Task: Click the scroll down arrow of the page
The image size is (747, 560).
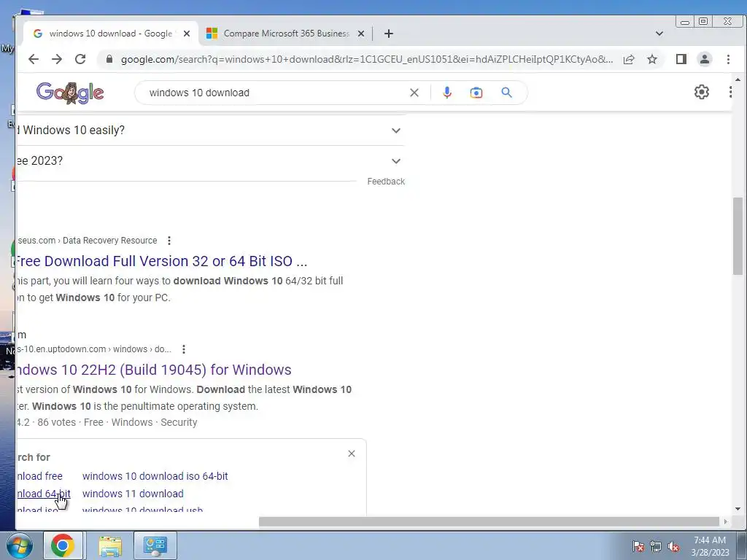Action: pyautogui.click(x=738, y=509)
